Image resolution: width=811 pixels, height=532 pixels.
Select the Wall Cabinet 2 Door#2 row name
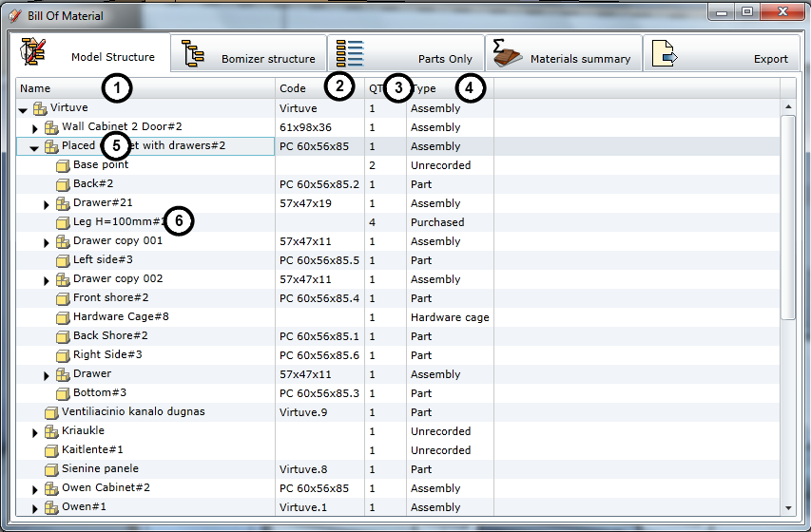[122, 126]
